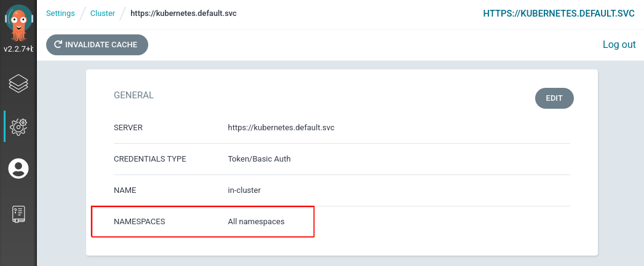
Task: Navigate to the Cluster breadcrumb
Action: pyautogui.click(x=103, y=14)
